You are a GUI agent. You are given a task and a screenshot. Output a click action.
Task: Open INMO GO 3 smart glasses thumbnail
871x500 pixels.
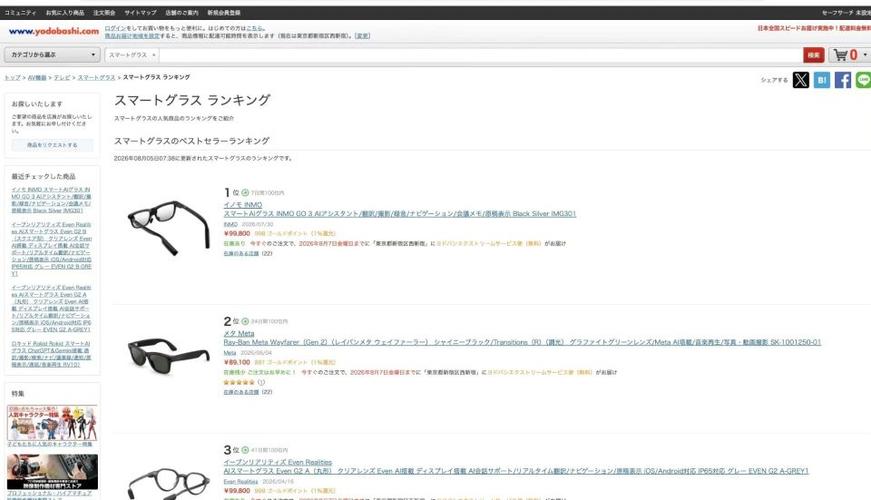click(x=168, y=226)
